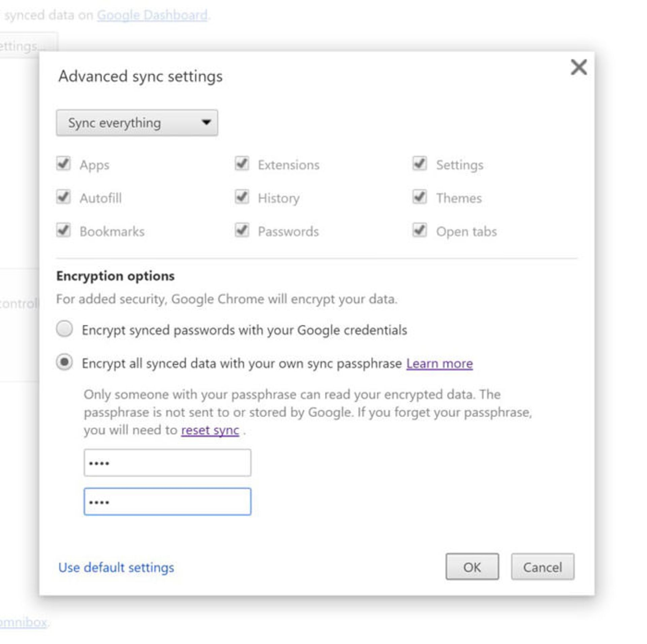Uncheck the Bookmarks checkbox
The image size is (647, 644).
click(x=63, y=230)
